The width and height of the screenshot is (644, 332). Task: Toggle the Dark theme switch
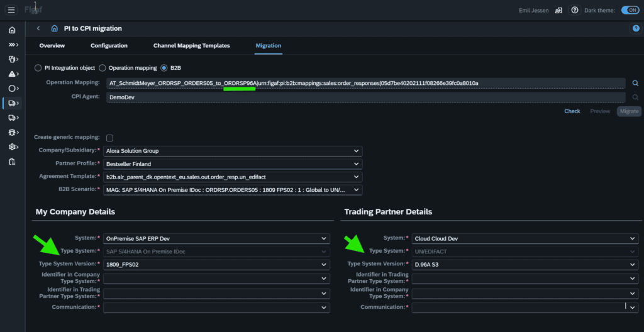[x=630, y=10]
